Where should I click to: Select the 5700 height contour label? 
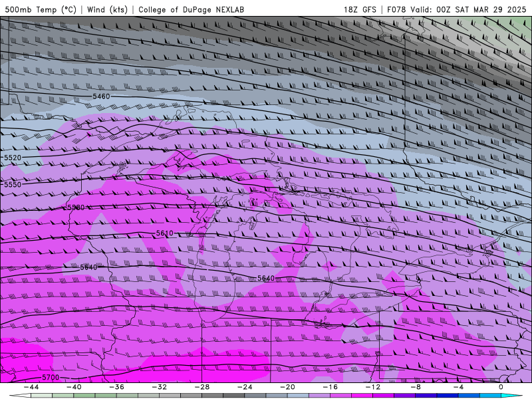click(x=51, y=377)
